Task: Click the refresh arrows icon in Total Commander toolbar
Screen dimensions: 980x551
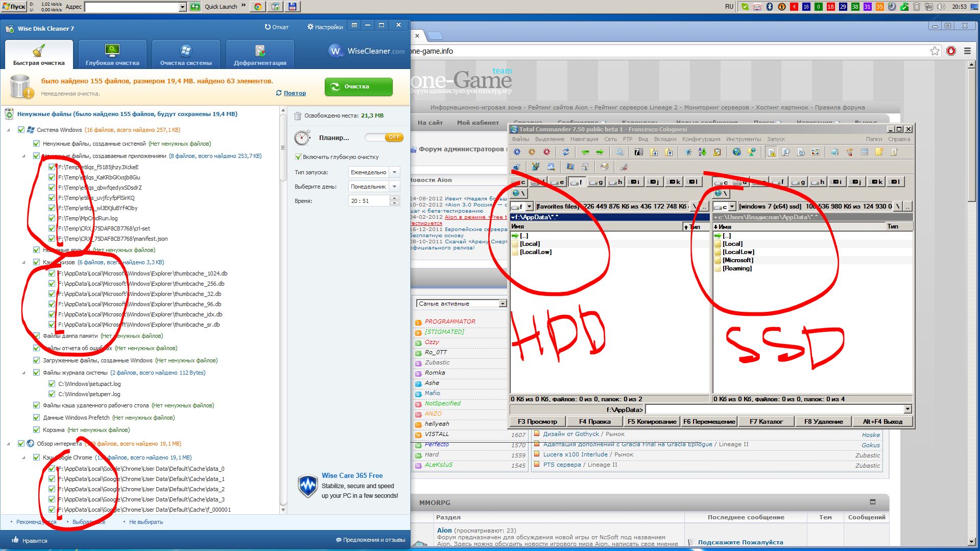Action: coord(566,152)
